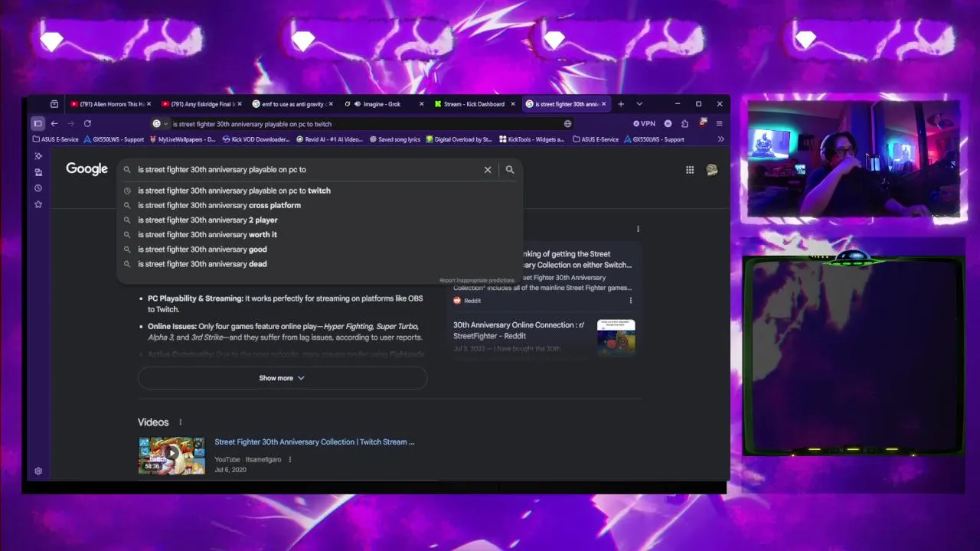Open the KickTools - Widgets bookmark
Screen dimensions: 980x551
pos(531,139)
